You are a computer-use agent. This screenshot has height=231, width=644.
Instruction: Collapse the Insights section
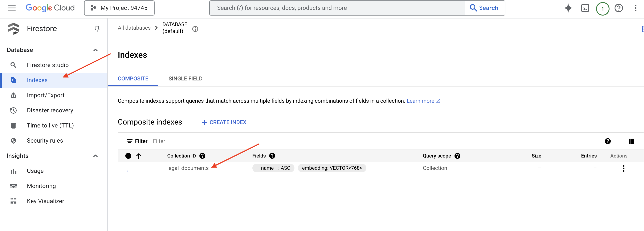click(x=95, y=156)
